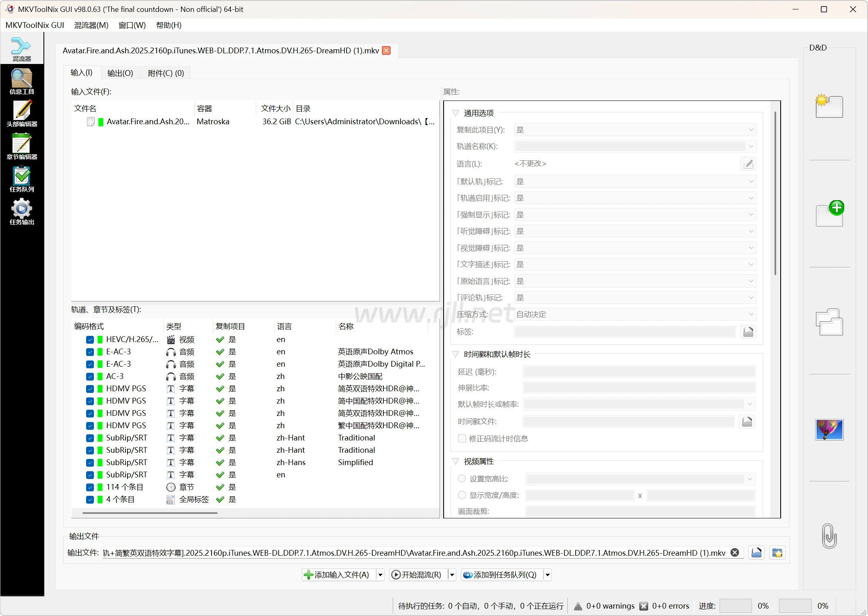
Task: Open the 章节编辑器 chapter editor
Action: pyautogui.click(x=22, y=146)
